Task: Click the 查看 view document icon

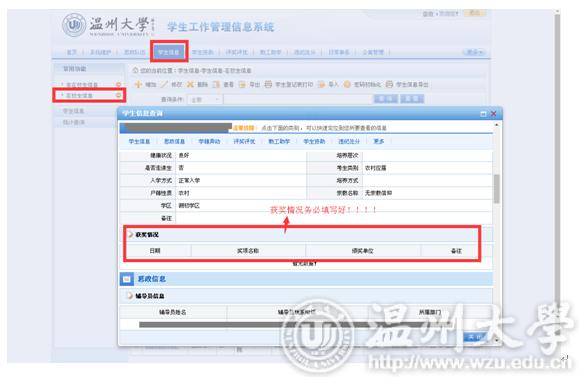Action: click(216, 85)
